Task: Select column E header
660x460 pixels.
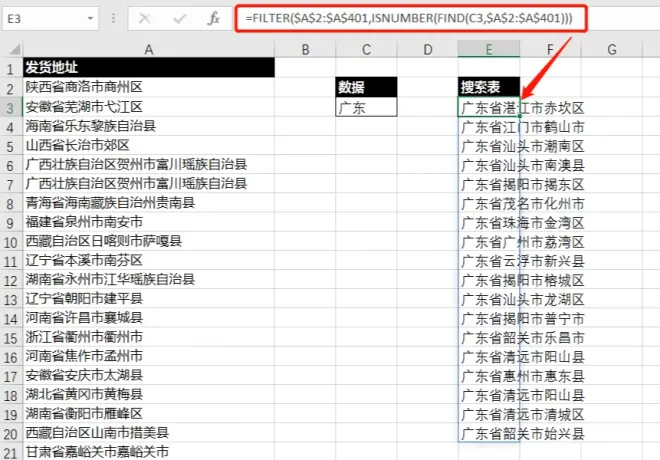Action: coord(489,50)
